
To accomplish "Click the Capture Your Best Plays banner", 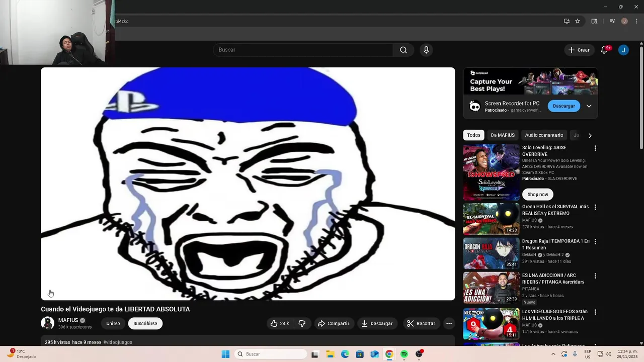I will (530, 81).
